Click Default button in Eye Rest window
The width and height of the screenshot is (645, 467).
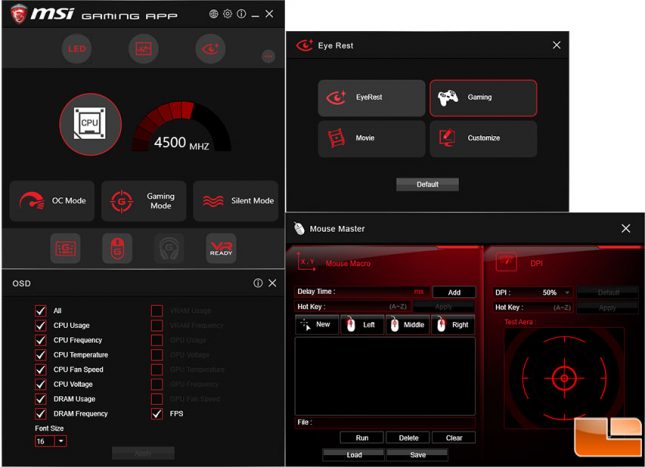(427, 184)
